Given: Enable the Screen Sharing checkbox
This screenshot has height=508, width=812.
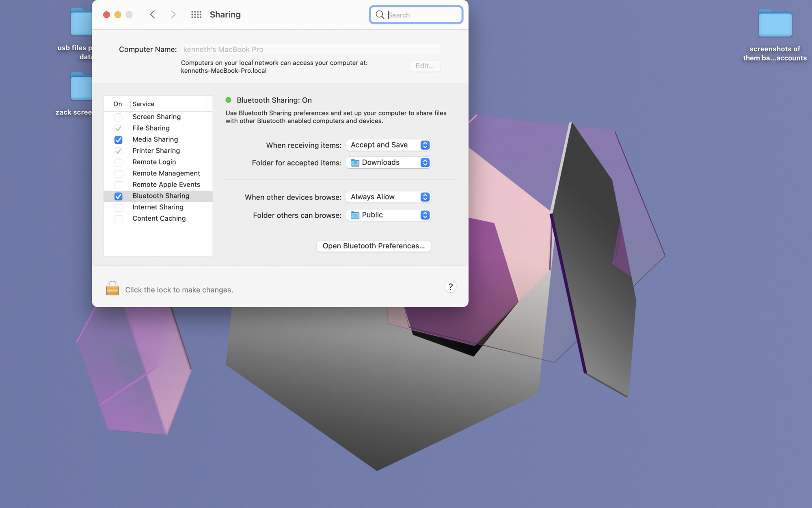Looking at the screenshot, I should coord(118,117).
